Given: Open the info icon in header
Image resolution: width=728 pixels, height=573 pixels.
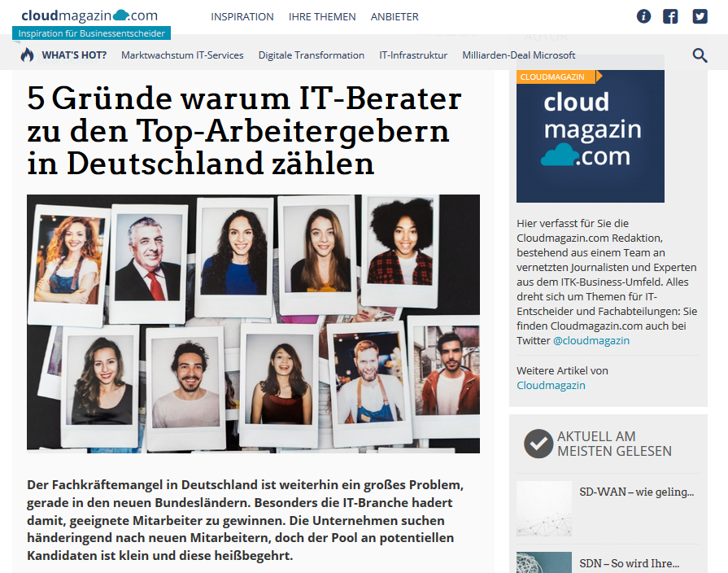Looking at the screenshot, I should click(643, 16).
